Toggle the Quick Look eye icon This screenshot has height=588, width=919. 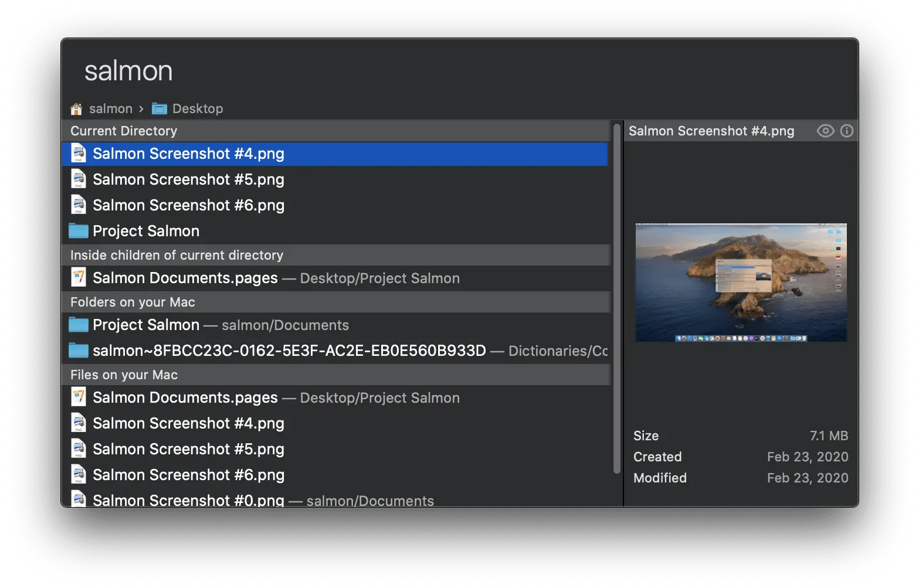[x=825, y=131]
